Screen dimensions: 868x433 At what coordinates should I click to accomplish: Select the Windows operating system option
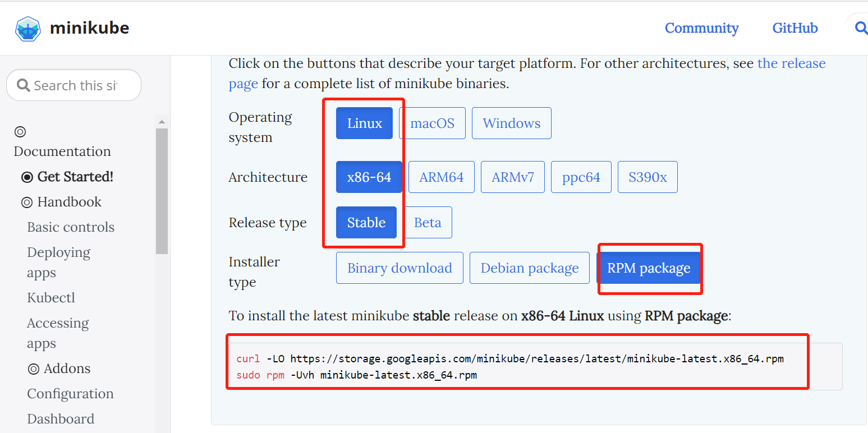(x=511, y=123)
